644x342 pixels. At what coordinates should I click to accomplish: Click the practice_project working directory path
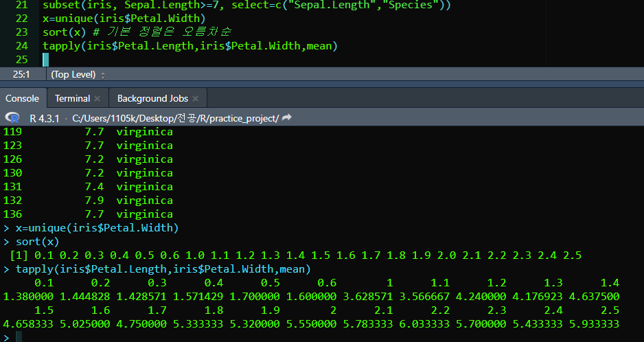tap(175, 118)
